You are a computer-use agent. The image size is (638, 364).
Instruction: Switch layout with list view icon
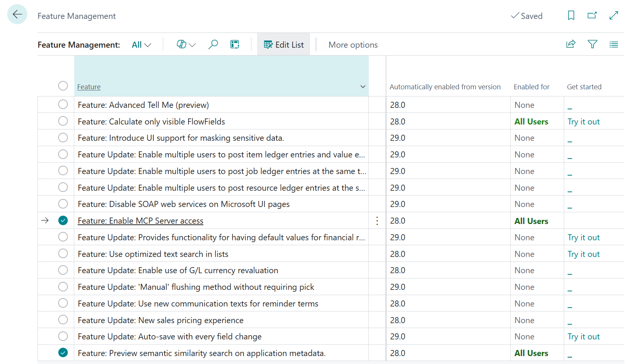tap(614, 44)
